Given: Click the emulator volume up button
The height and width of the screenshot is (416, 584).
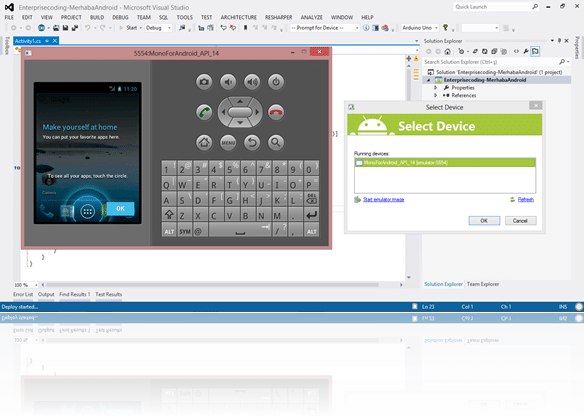Looking at the screenshot, I should tap(252, 82).
